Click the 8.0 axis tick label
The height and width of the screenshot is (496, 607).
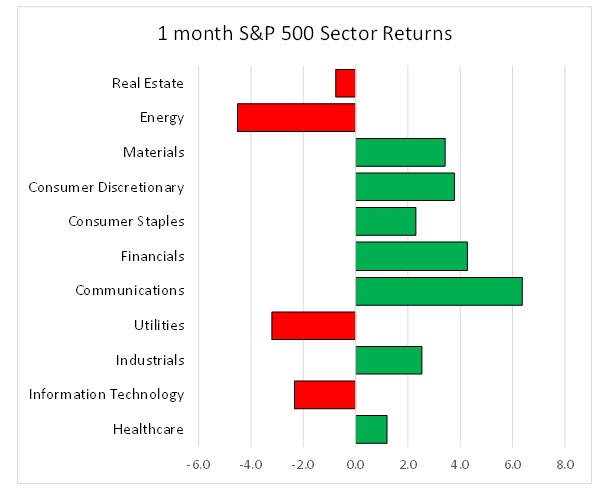(564, 465)
